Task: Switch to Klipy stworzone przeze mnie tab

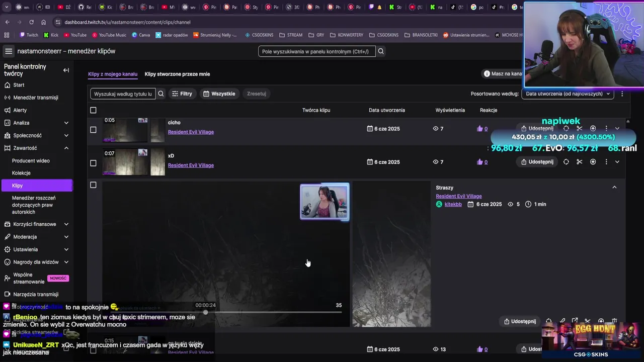Action: pos(177,74)
